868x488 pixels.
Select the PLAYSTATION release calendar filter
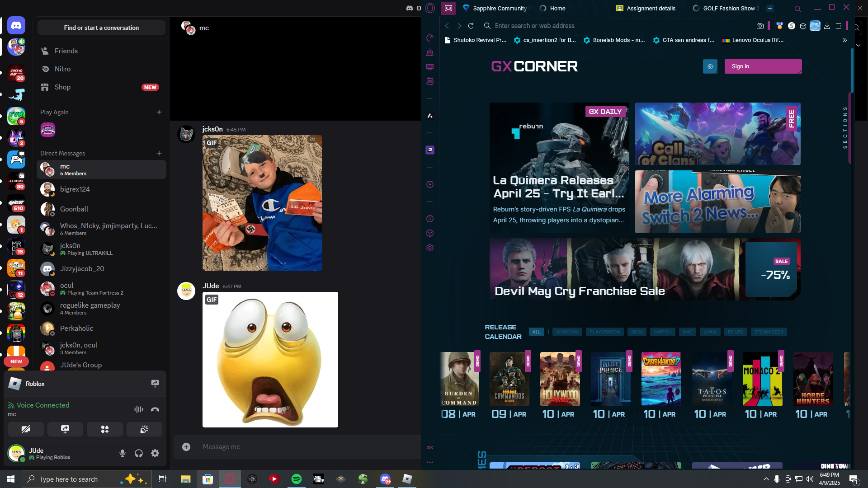(x=604, y=332)
